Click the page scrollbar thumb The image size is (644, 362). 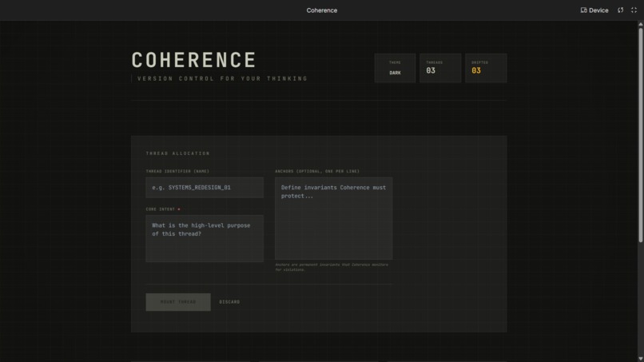pyautogui.click(x=640, y=135)
